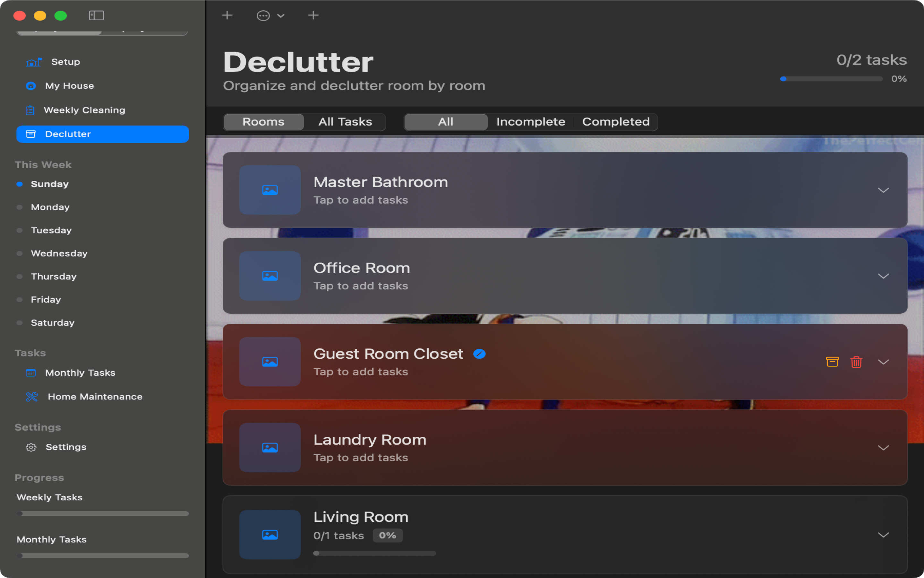924x578 pixels.
Task: Switch to the All Tasks view tab
Action: (x=345, y=122)
